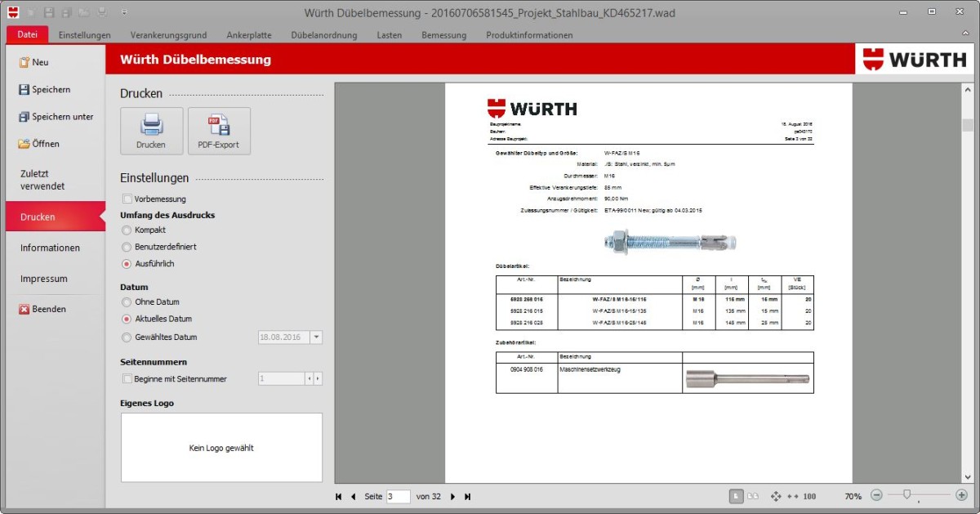Go to the Dübelanordnung tab
This screenshot has height=514, width=980.
[x=324, y=35]
